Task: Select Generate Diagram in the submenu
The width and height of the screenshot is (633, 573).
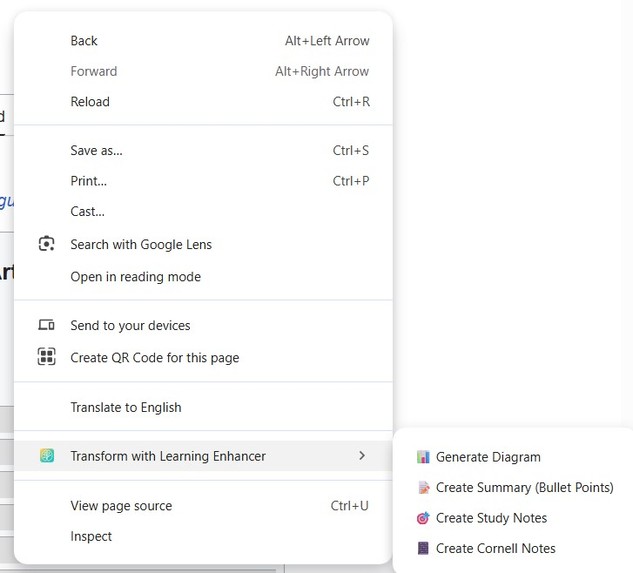Action: [x=513, y=457]
